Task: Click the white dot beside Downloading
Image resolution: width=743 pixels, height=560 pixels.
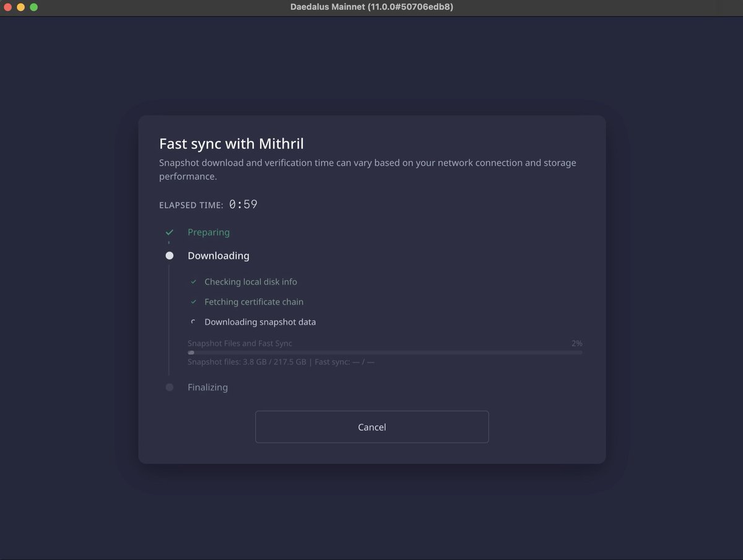Action: point(169,256)
